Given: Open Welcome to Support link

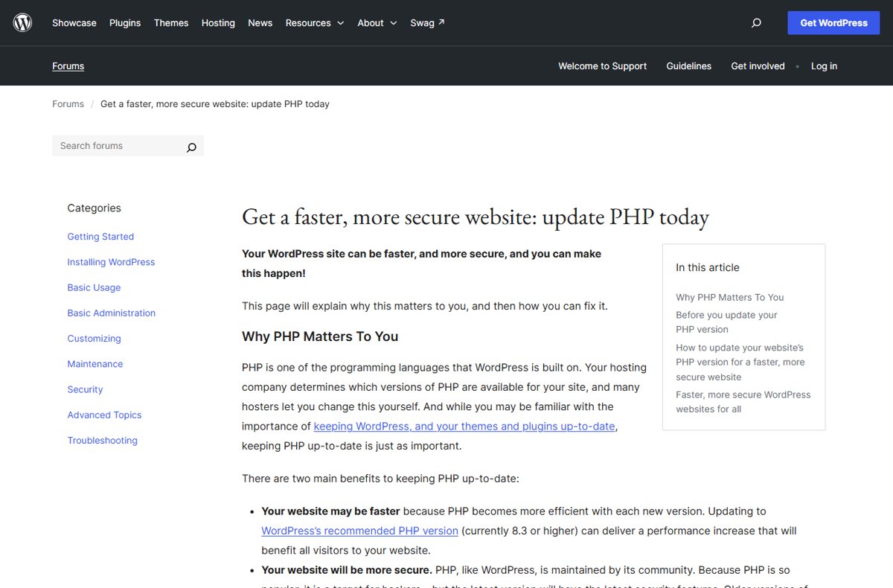Looking at the screenshot, I should point(603,66).
